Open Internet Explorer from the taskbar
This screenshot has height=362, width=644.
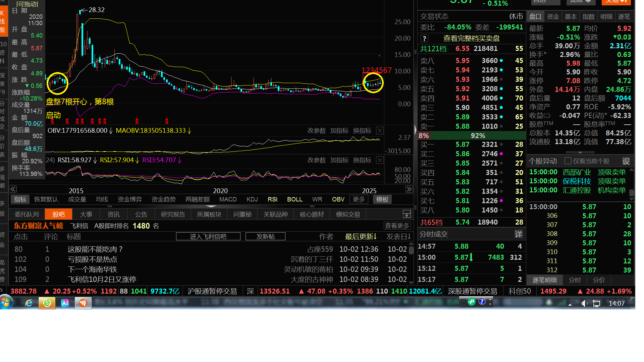click(x=29, y=303)
